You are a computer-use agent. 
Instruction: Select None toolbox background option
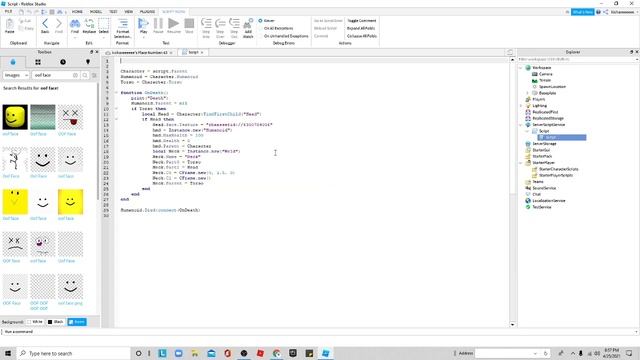77,322
